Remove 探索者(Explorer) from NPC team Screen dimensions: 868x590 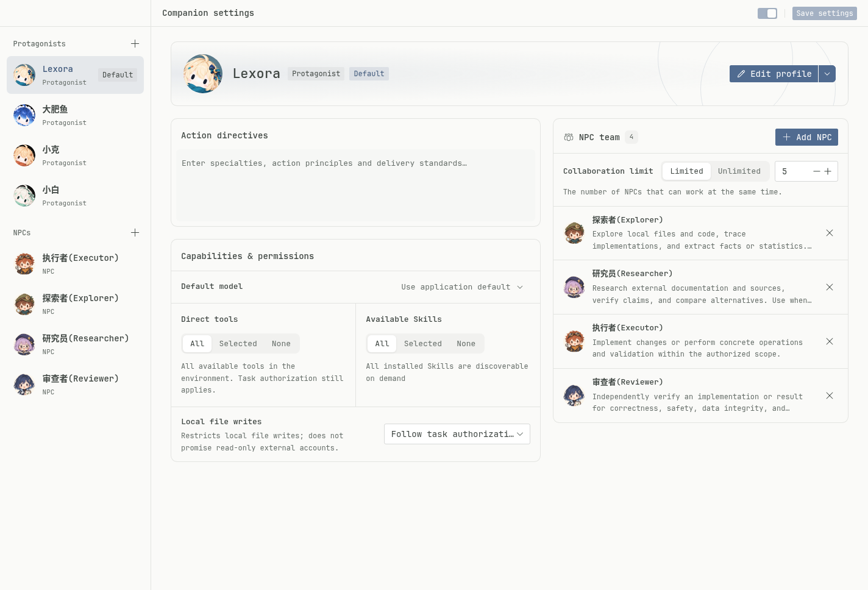[x=830, y=233]
